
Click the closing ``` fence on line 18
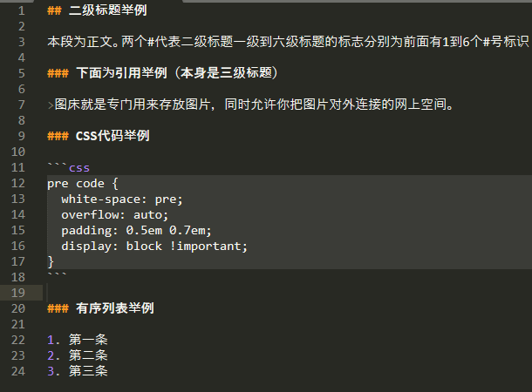tap(58, 277)
